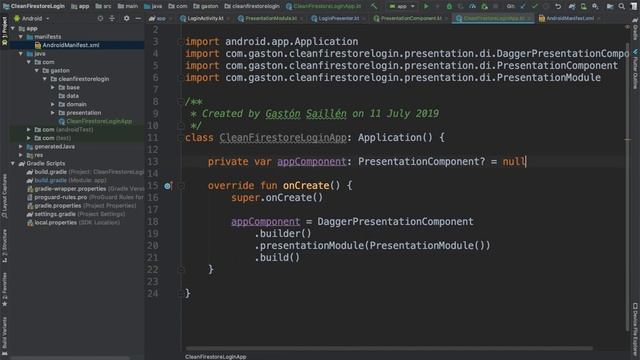Select com (androidTest) package in tree
This screenshot has width=640, height=360.
(64, 129)
